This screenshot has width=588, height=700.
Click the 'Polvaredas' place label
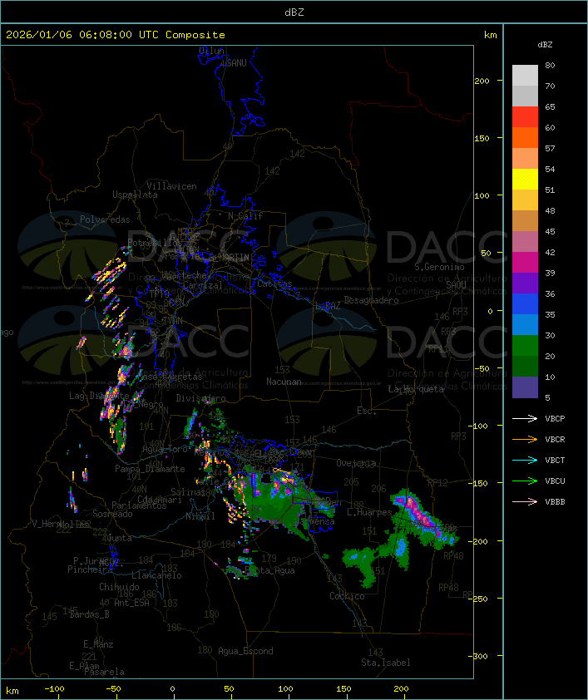click(x=105, y=219)
